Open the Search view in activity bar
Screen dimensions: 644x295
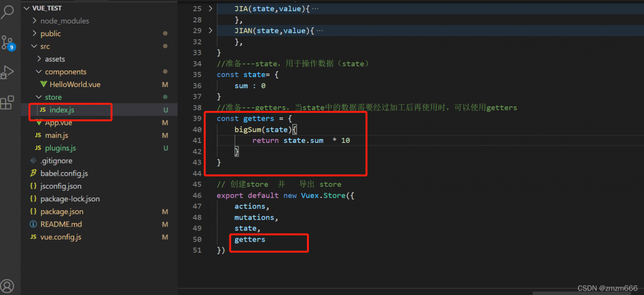pos(8,12)
